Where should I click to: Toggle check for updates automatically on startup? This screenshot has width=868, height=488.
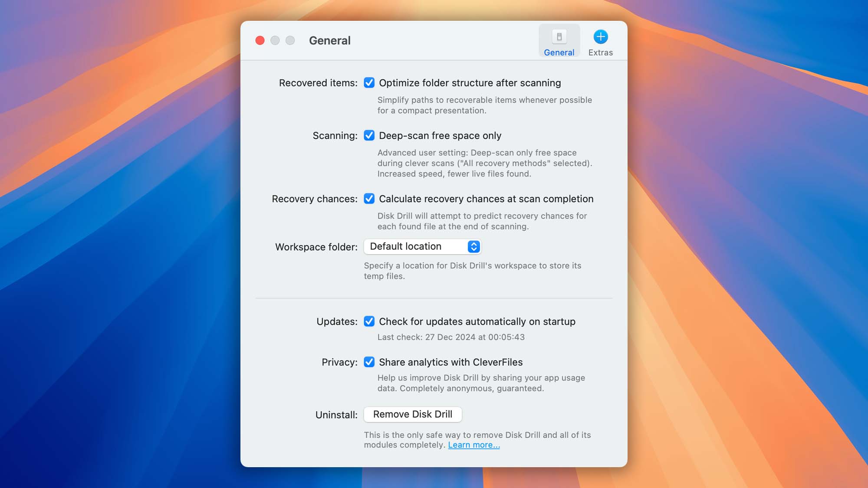coord(369,321)
